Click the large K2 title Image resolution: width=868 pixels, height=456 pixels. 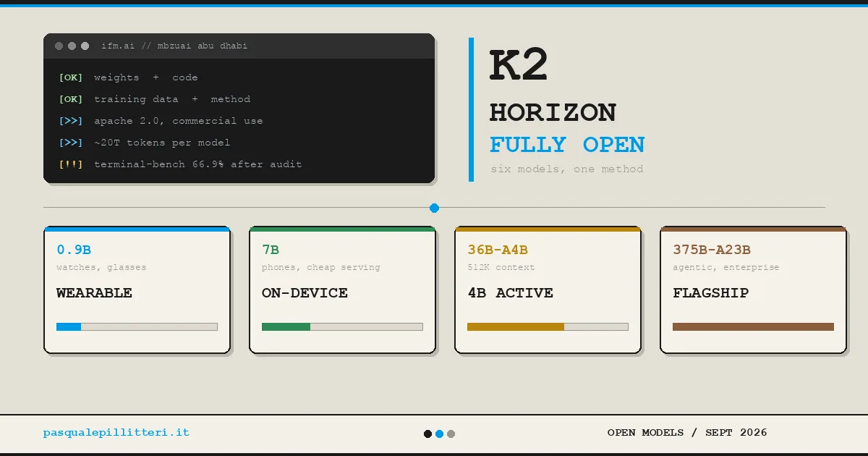[x=519, y=65]
